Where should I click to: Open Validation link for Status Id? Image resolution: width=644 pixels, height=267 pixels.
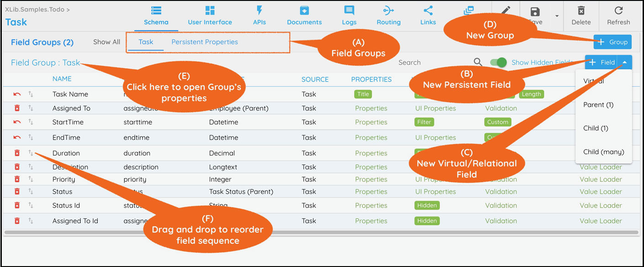pos(501,205)
